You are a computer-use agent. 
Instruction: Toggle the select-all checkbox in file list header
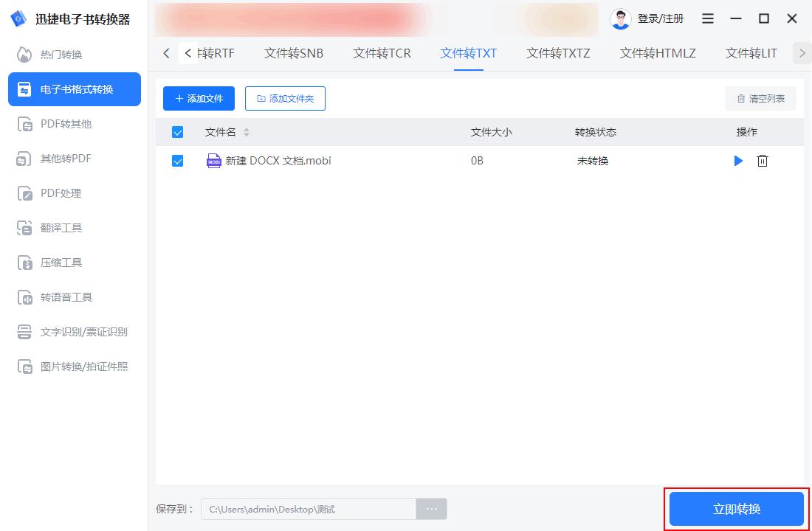tap(177, 131)
